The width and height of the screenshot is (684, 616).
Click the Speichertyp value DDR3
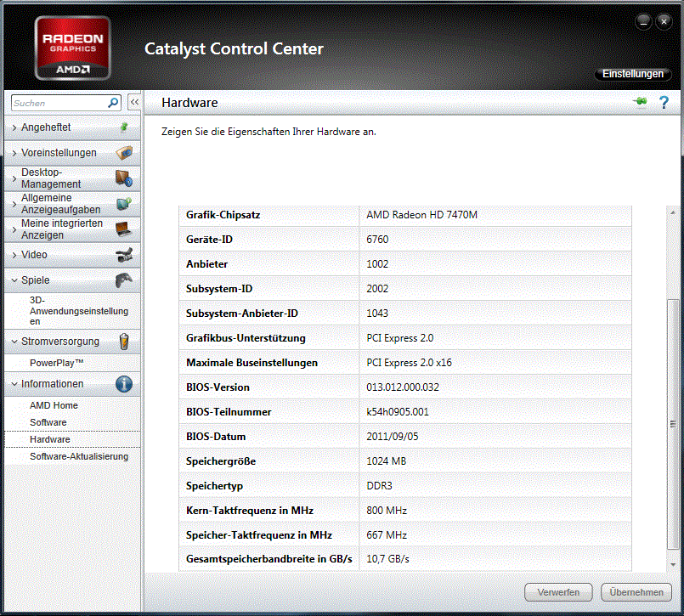[379, 485]
